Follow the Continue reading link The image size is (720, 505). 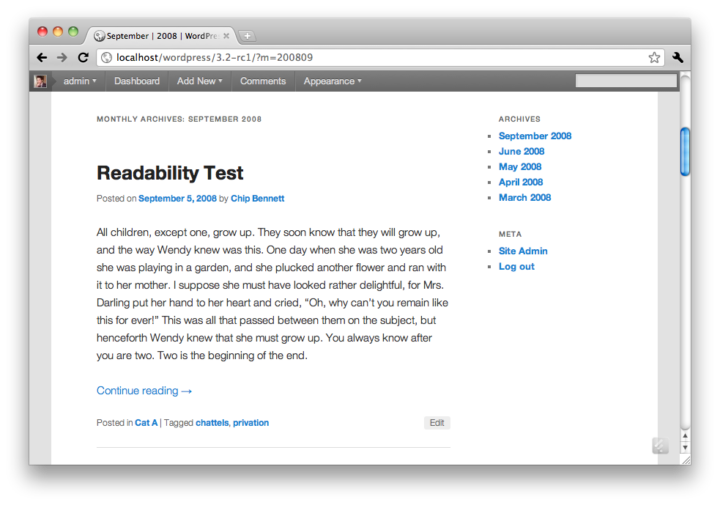tap(144, 391)
